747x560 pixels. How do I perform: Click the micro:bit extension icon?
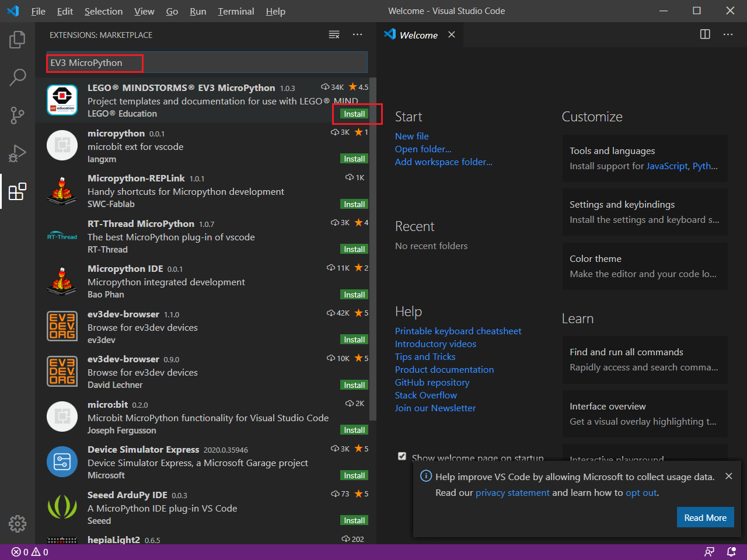(x=62, y=417)
